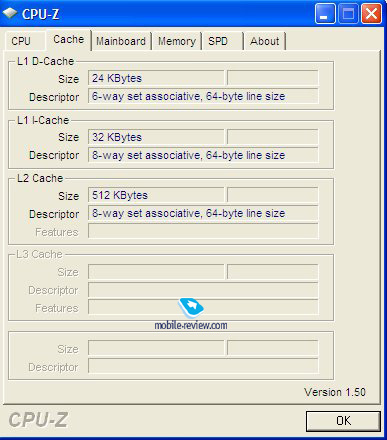The image size is (387, 440).
Task: Click the CPU-Z logo text at bottom left
Action: (x=38, y=420)
